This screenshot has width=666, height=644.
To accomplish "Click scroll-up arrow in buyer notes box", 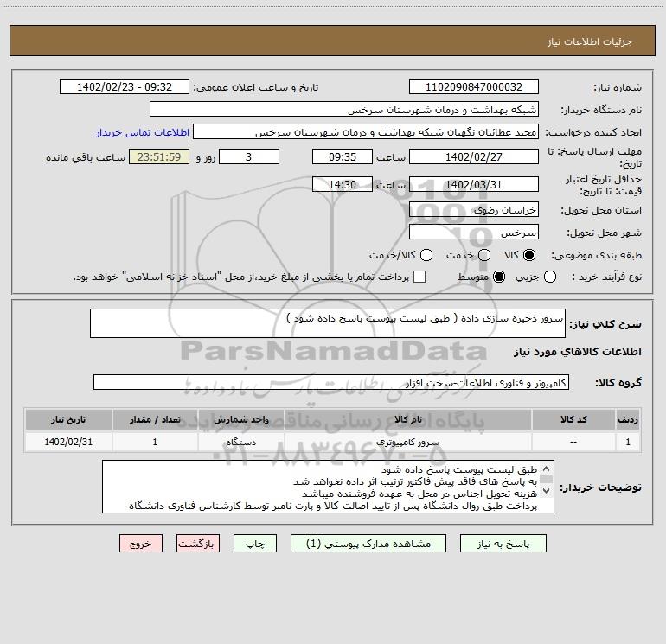I will [547, 469].
